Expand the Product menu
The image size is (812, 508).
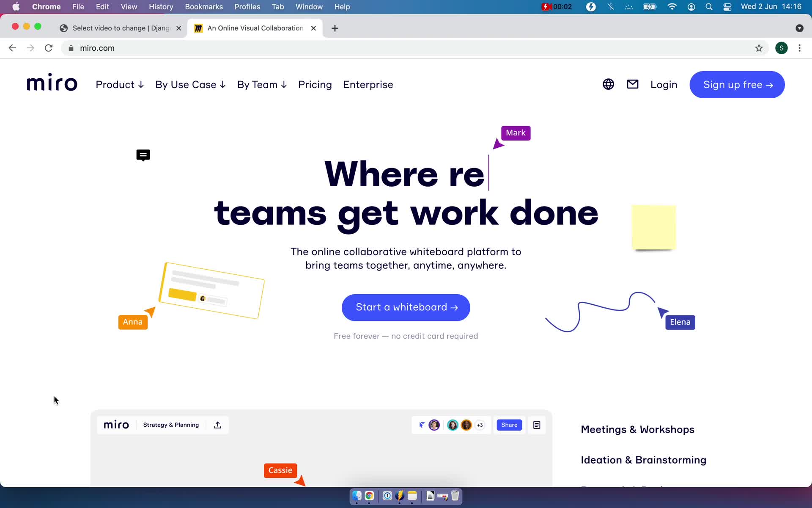tap(120, 85)
